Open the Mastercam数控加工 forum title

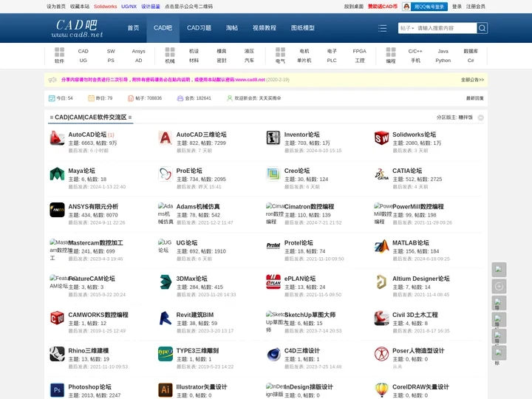click(95, 242)
